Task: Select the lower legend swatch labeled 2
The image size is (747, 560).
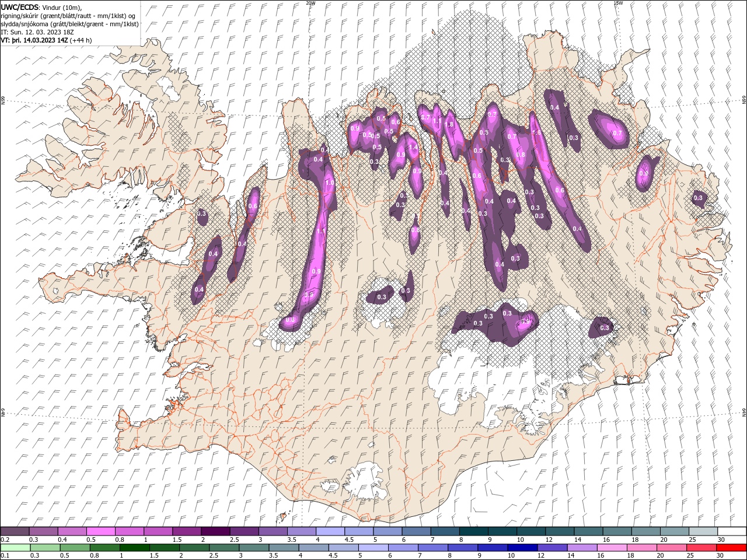Action: tap(194, 548)
